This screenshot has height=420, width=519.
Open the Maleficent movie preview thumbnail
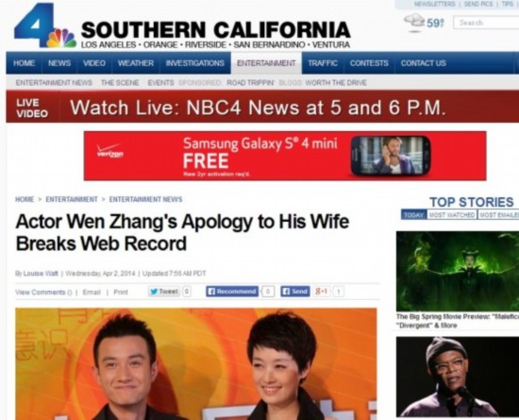458,271
